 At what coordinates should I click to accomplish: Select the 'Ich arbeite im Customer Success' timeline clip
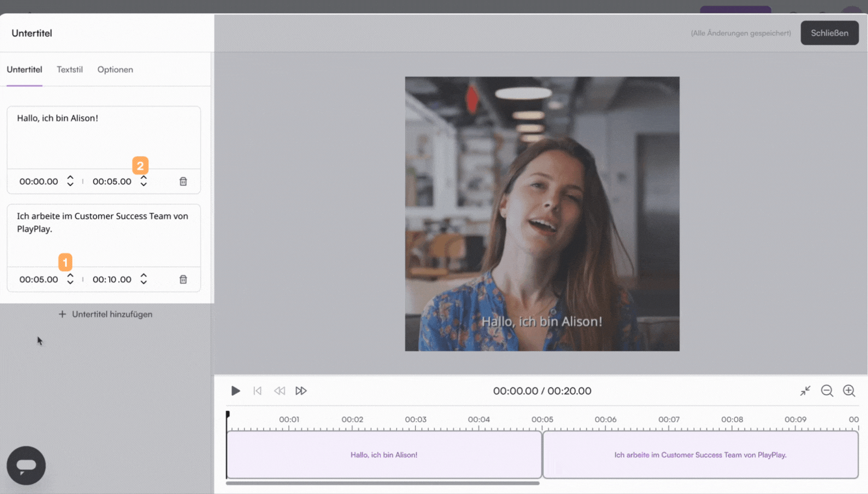700,455
